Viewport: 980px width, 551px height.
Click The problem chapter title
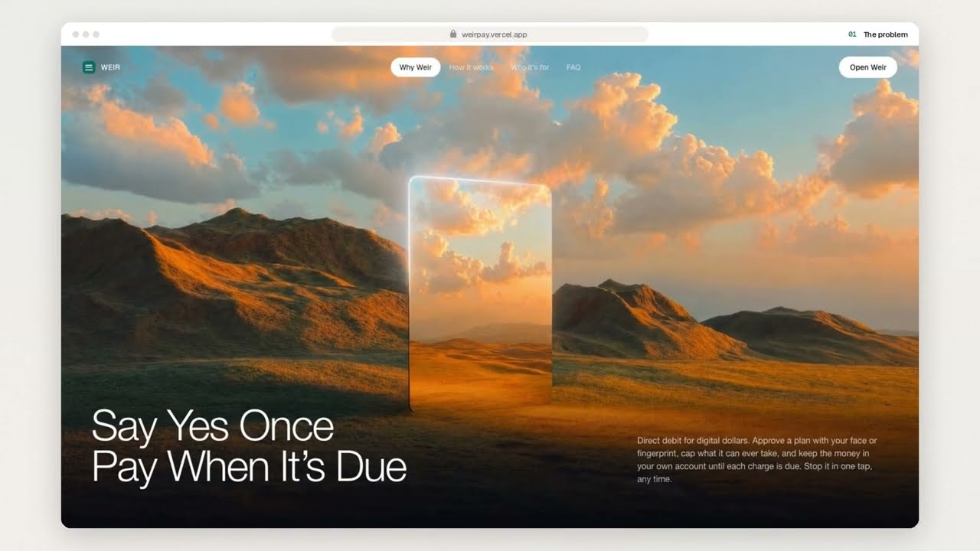click(x=886, y=34)
